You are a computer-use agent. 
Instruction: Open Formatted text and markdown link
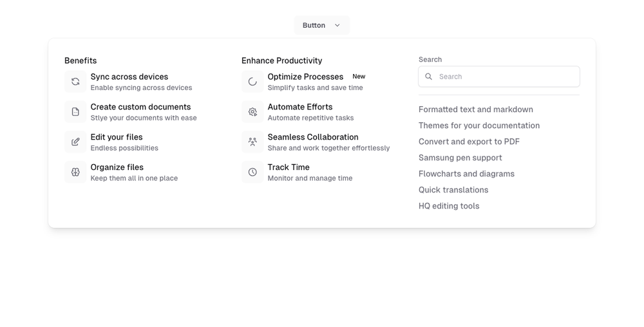pyautogui.click(x=475, y=109)
